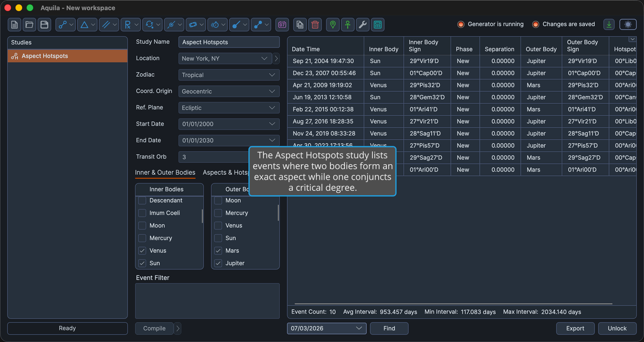
Task: Expand the arrow next to Compile
Action: pos(178,328)
